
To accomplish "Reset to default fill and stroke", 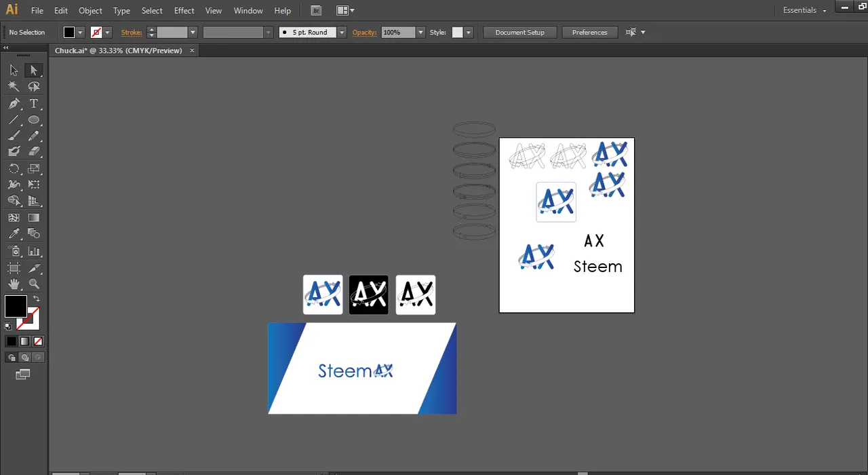I will pyautogui.click(x=8, y=326).
